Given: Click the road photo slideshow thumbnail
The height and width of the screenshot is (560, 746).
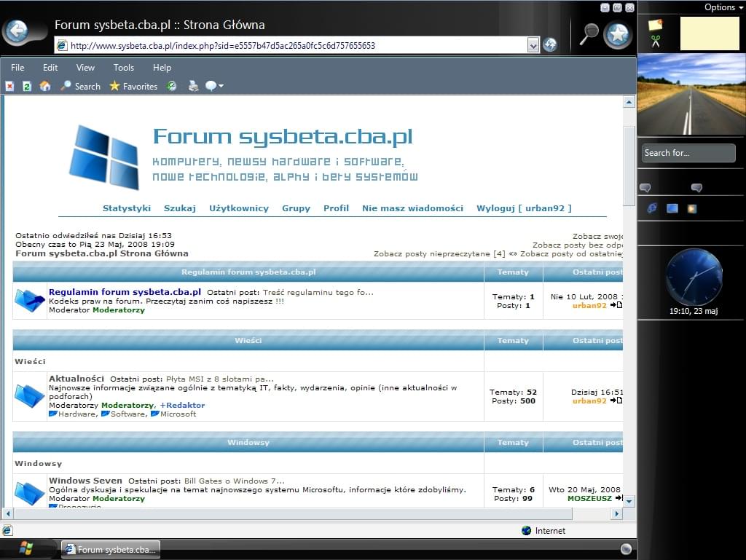Looking at the screenshot, I should pos(691,94).
